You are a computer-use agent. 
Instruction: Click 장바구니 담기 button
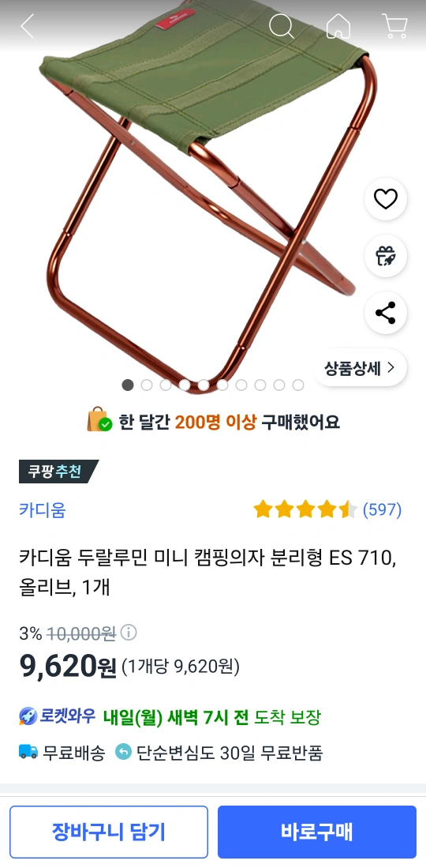[x=108, y=832]
